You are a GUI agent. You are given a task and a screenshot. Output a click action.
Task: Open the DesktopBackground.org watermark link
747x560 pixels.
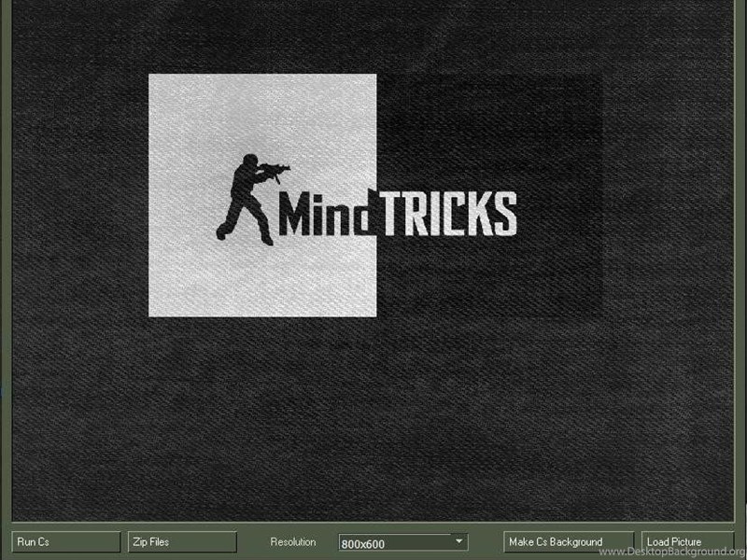[671, 553]
